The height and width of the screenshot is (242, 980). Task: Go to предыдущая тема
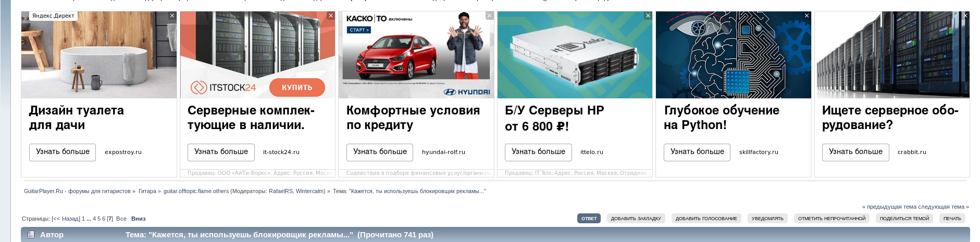(890, 207)
